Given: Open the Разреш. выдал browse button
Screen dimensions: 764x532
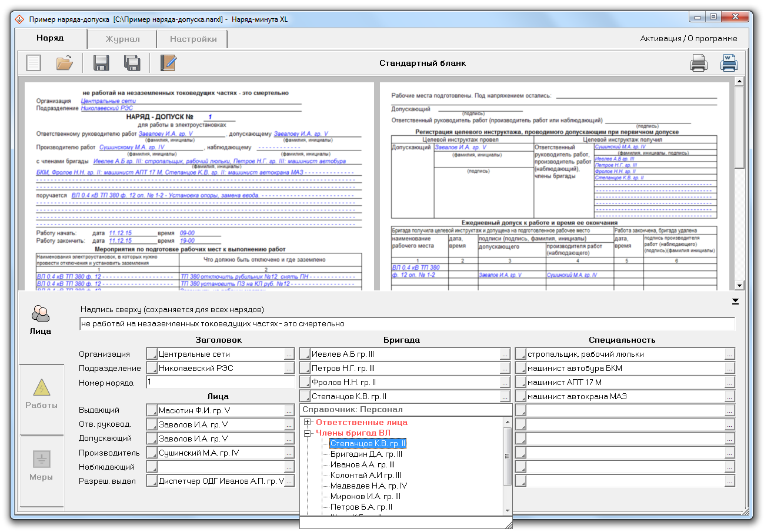Looking at the screenshot, I should pyautogui.click(x=289, y=481).
